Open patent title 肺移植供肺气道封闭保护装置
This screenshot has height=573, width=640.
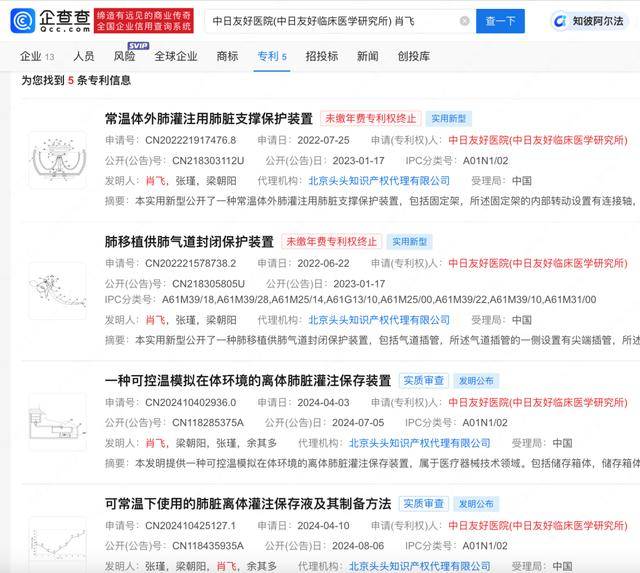click(x=189, y=242)
